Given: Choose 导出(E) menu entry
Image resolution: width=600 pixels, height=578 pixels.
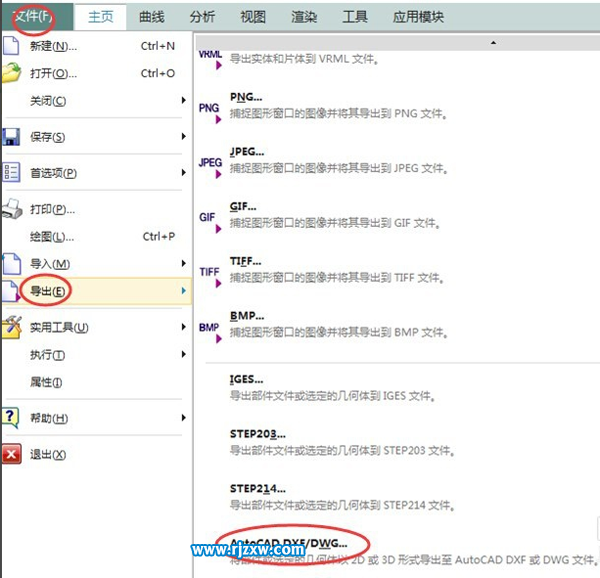Looking at the screenshot, I should 96,291.
